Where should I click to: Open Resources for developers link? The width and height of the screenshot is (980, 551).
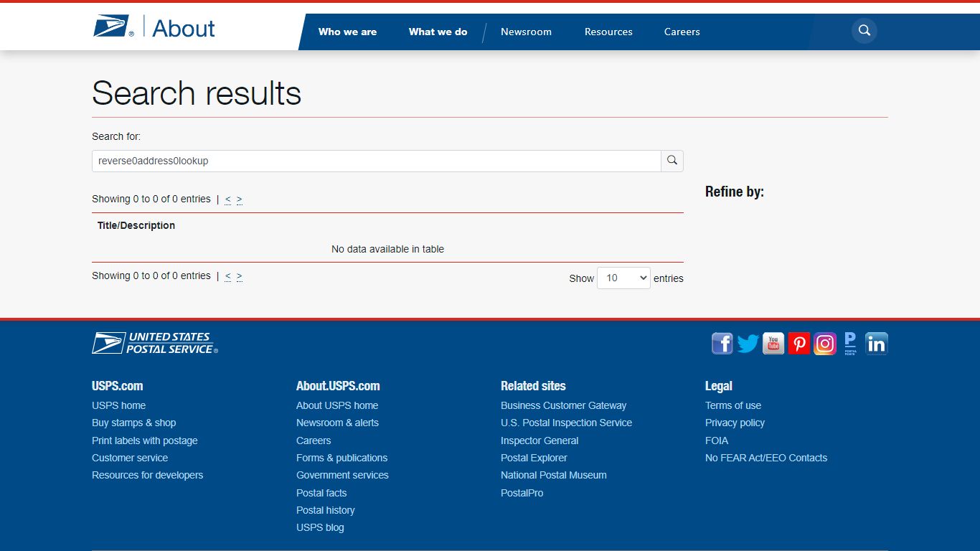point(147,475)
